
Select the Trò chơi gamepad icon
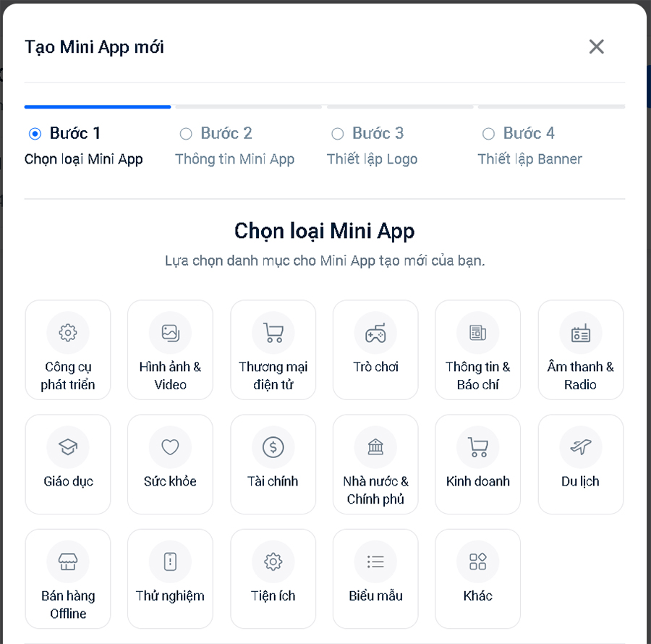[375, 333]
